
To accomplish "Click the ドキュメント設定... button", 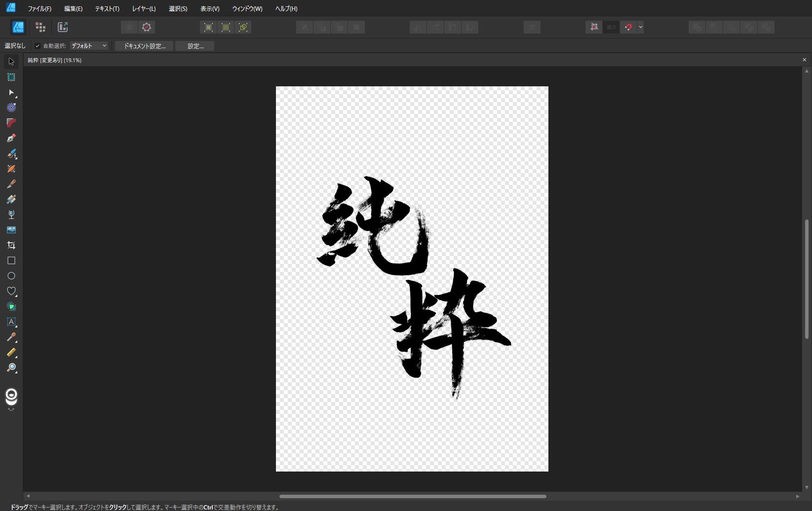I will click(144, 46).
